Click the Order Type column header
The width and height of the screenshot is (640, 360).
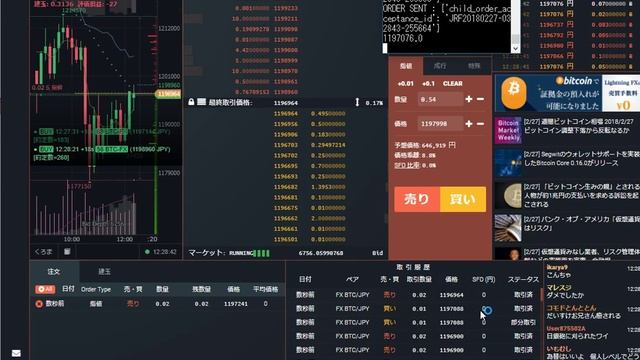pyautogui.click(x=96, y=289)
